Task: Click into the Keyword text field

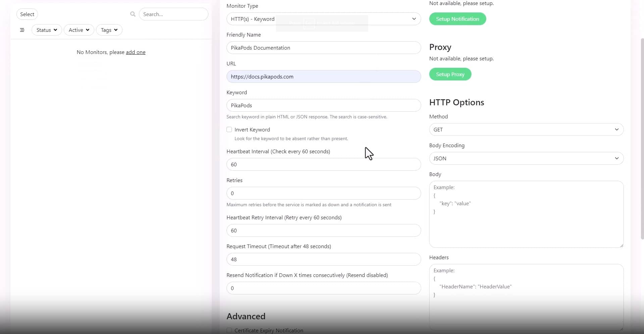Action: coord(323,105)
